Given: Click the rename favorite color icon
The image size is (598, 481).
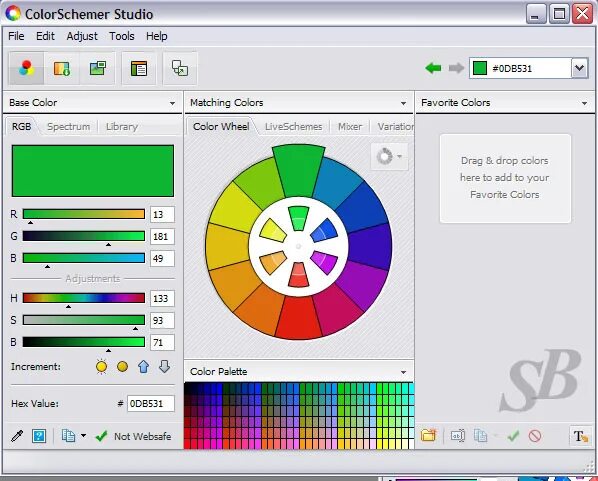Looking at the screenshot, I should 458,435.
